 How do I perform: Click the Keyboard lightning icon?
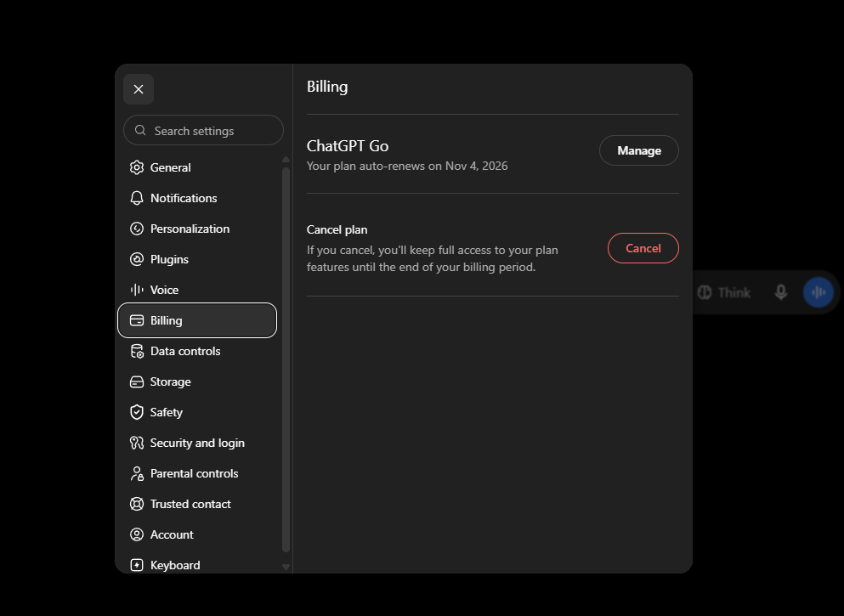pyautogui.click(x=137, y=565)
